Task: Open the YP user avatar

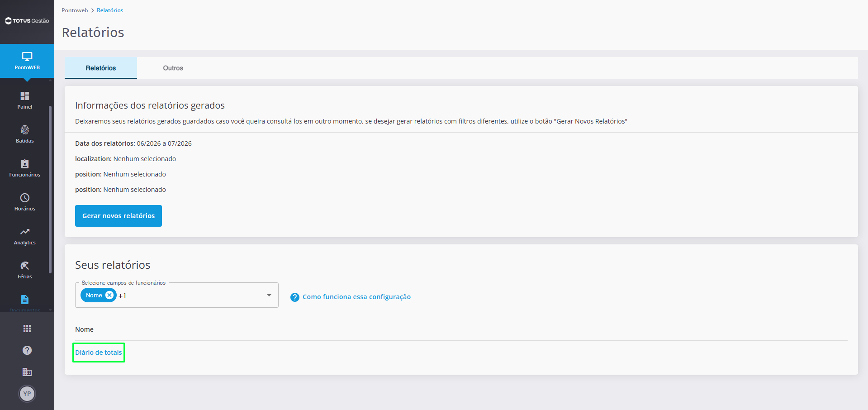Action: click(27, 394)
